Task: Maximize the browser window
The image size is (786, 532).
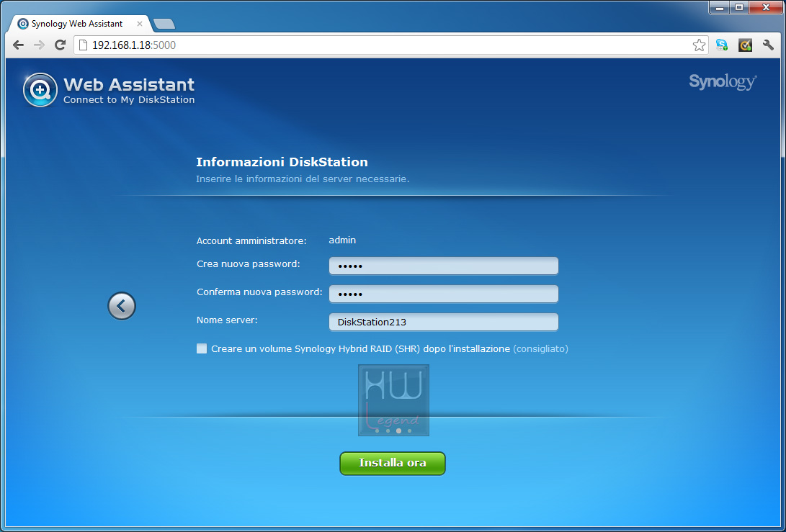Action: [x=739, y=7]
